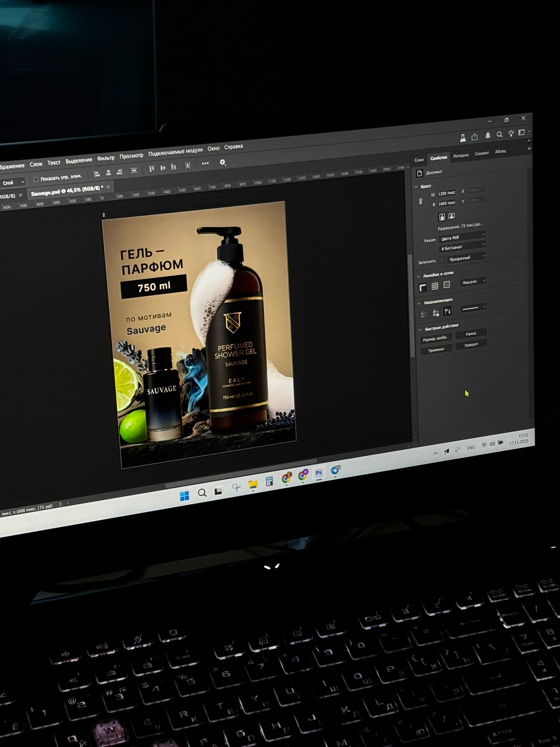The image size is (560, 747).
Task: Align horizontal centers in options bar
Action: pos(108,173)
